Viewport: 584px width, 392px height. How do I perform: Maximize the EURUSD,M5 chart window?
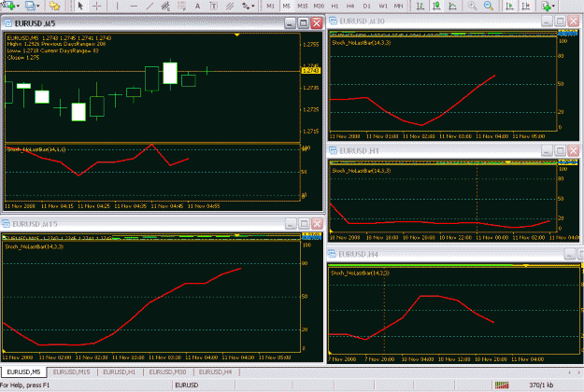(x=303, y=23)
